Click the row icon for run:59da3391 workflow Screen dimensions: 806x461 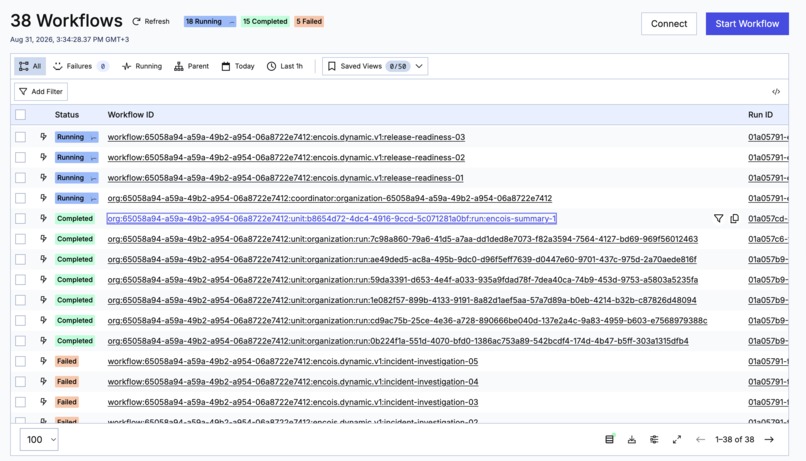pos(43,280)
